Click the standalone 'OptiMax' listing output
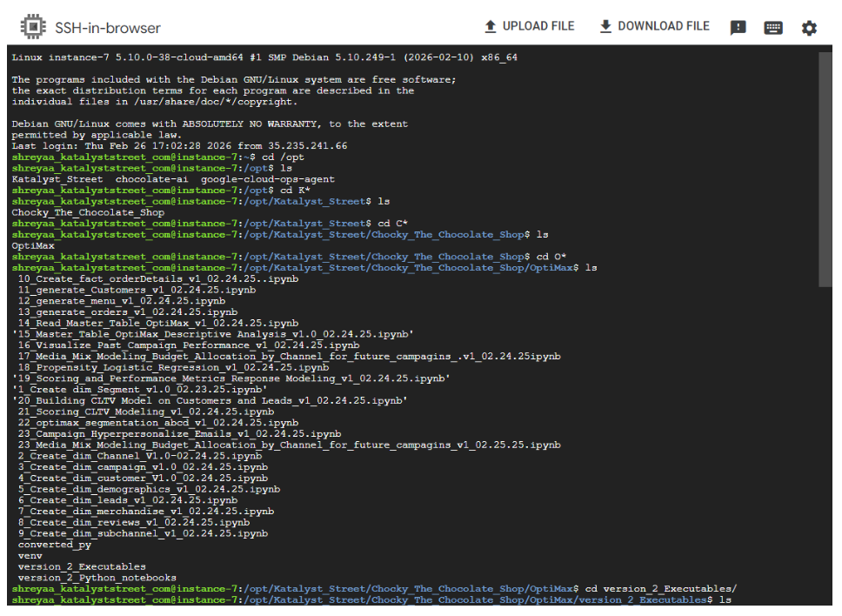The height and width of the screenshot is (616, 842). click(x=33, y=246)
